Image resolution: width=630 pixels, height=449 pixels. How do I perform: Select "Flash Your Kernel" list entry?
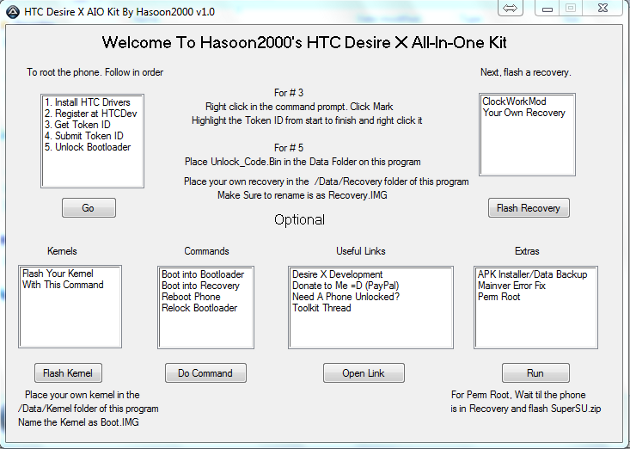58,273
